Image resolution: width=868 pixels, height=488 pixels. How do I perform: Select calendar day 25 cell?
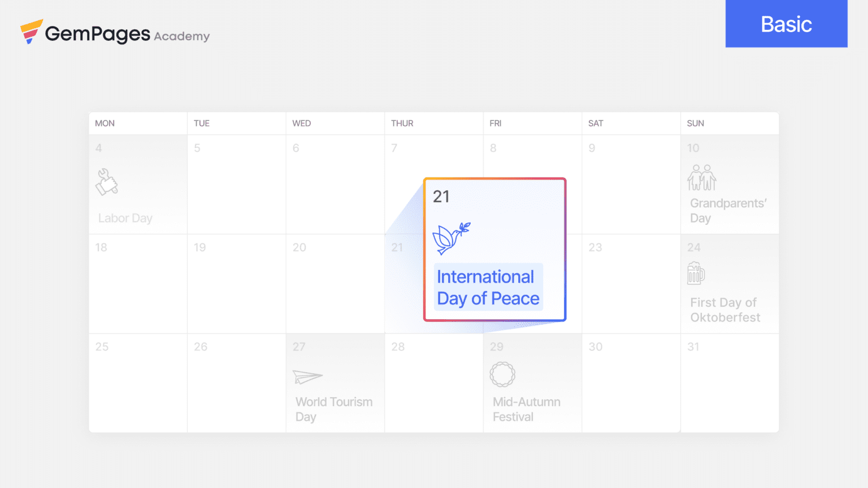[138, 383]
